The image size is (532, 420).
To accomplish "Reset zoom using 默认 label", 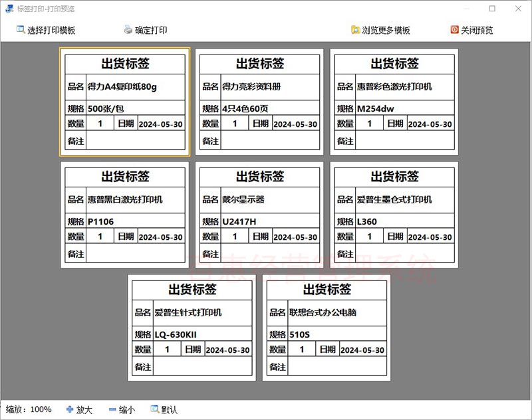I will coord(170,410).
